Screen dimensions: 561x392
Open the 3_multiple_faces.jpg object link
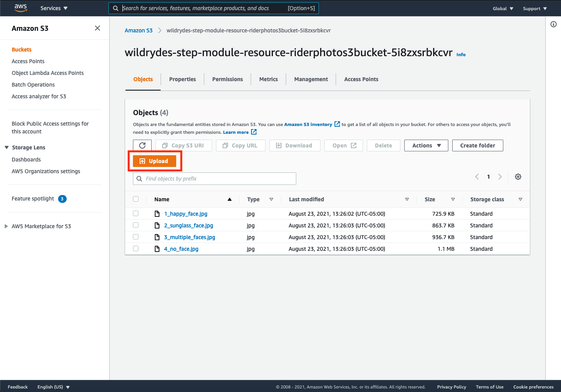pyautogui.click(x=189, y=237)
